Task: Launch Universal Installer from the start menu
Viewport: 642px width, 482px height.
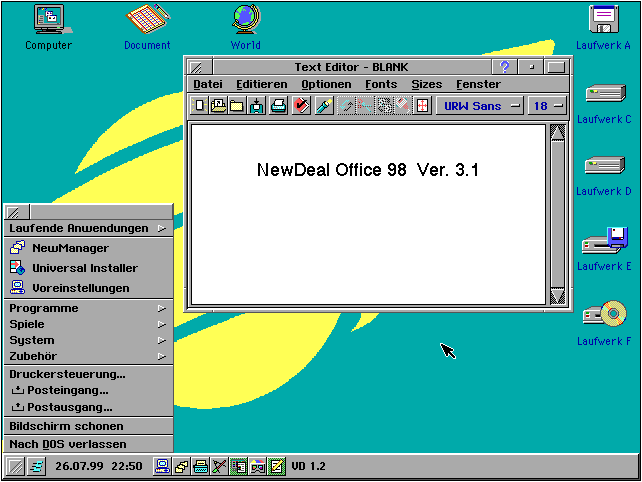Action: (84, 268)
